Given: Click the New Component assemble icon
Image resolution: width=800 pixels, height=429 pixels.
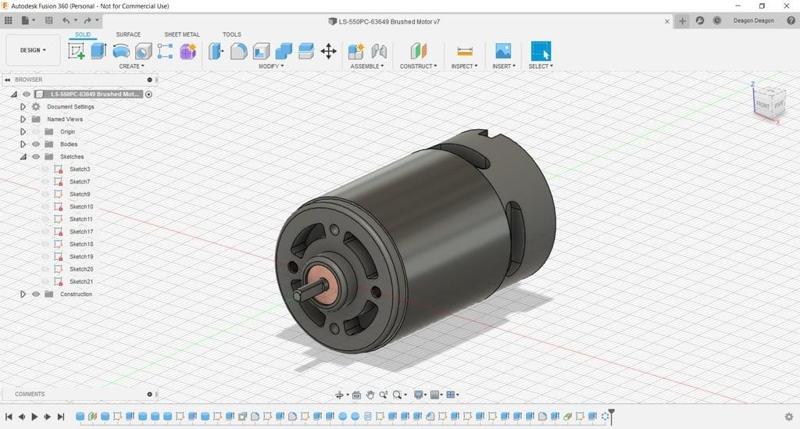Looking at the screenshot, I should tap(356, 51).
